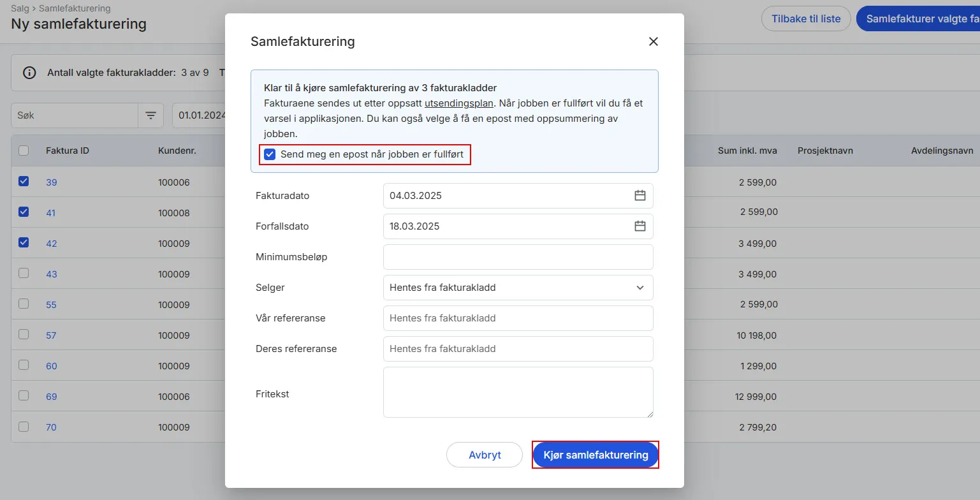The height and width of the screenshot is (500, 980).
Task: Click the info icon about selected invoice drafts
Action: coord(29,72)
